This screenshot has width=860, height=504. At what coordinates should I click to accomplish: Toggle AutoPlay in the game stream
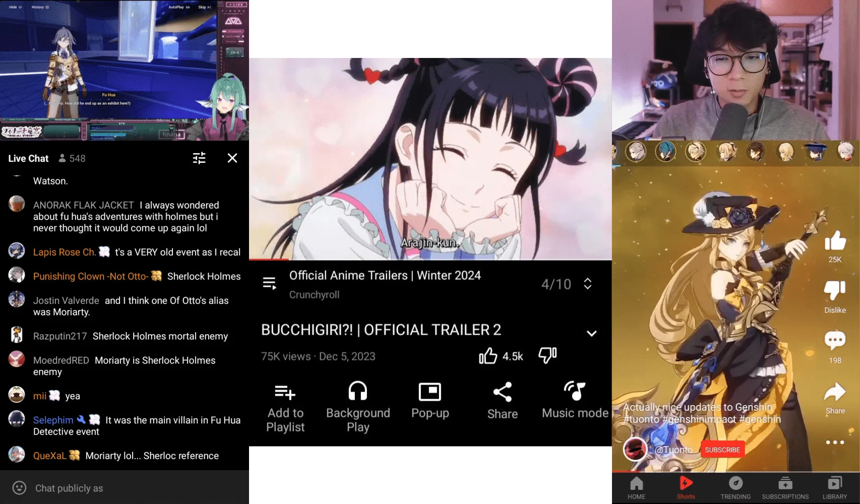[x=179, y=7]
